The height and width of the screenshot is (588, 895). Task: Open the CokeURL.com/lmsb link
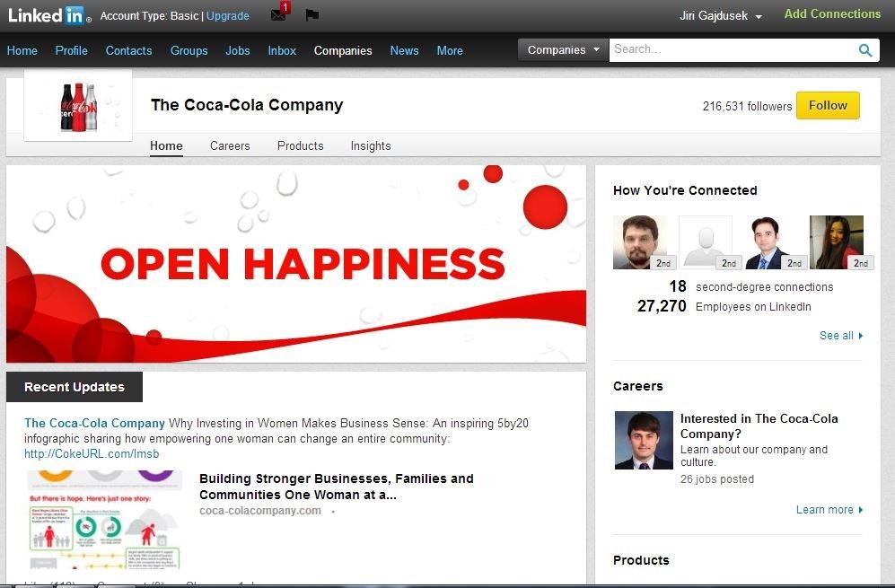pyautogui.click(x=92, y=454)
